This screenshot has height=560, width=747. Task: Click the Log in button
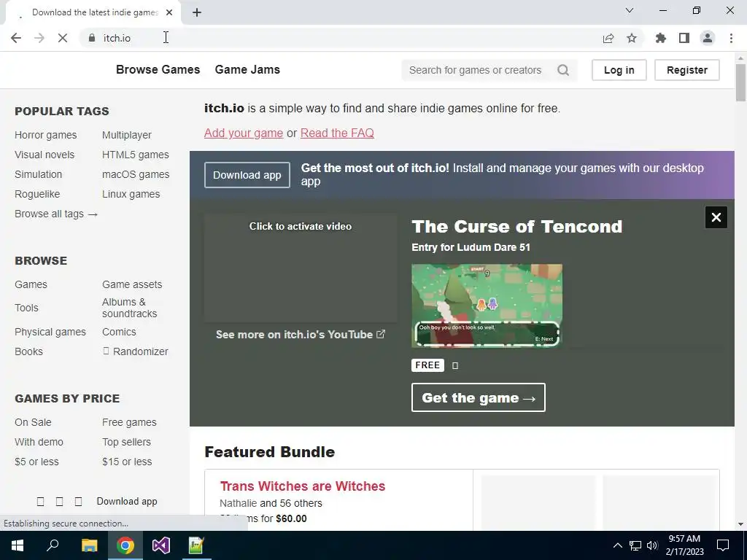[x=619, y=70]
